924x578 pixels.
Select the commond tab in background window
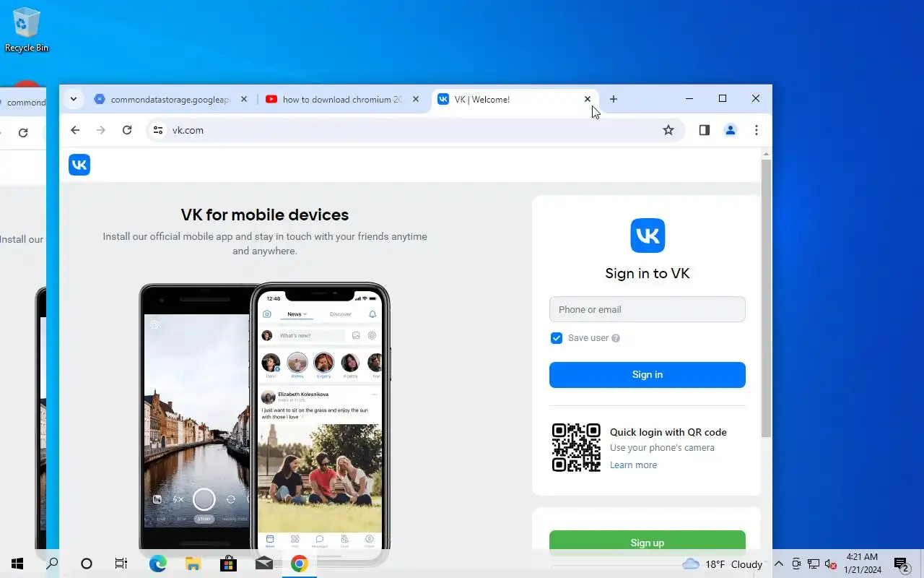pyautogui.click(x=23, y=103)
